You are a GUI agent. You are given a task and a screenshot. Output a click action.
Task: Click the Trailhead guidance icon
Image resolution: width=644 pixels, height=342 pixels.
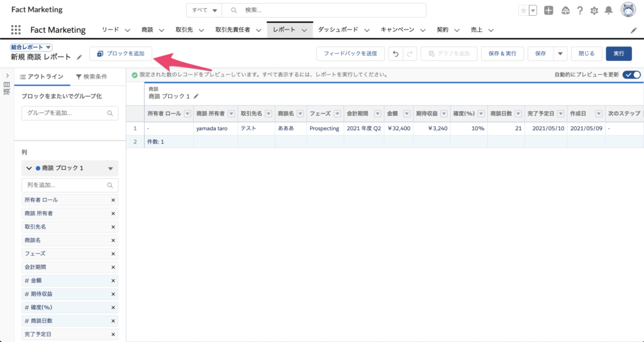565,11
